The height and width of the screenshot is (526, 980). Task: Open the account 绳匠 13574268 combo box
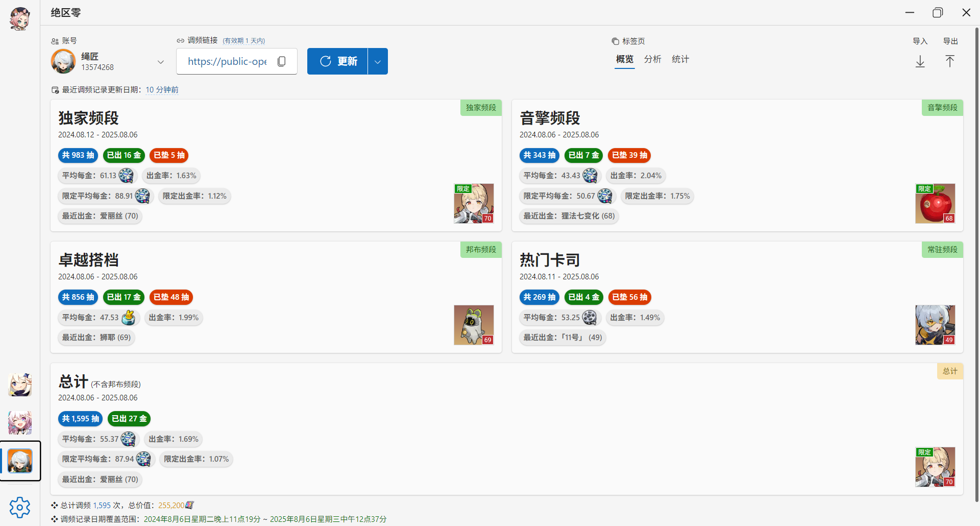[109, 61]
